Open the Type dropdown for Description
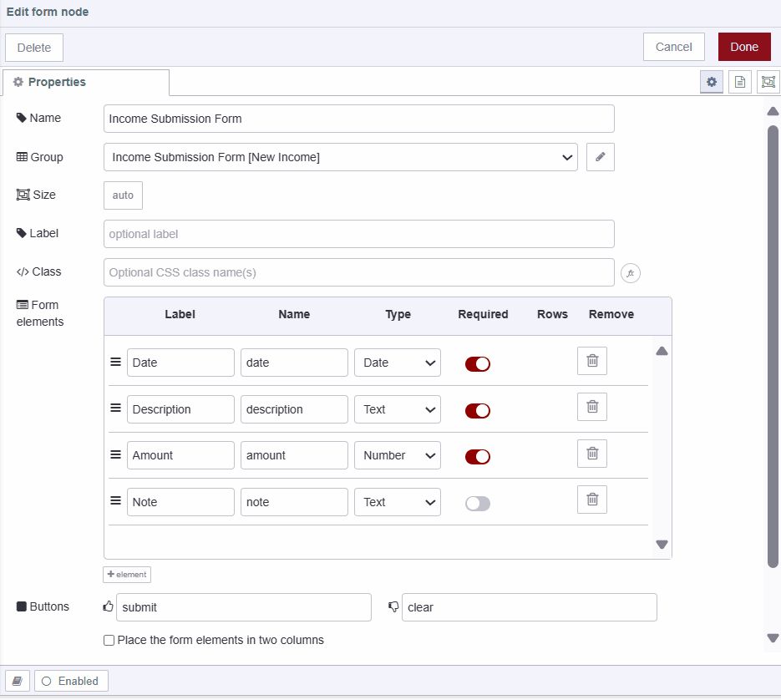 pos(398,409)
